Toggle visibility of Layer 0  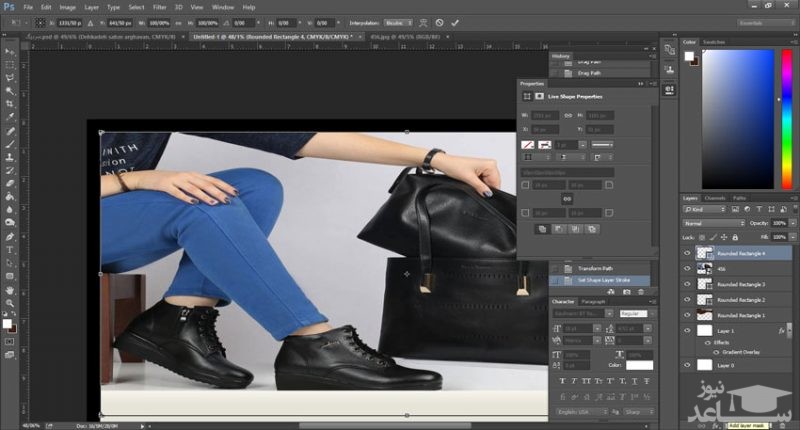pyautogui.click(x=687, y=366)
